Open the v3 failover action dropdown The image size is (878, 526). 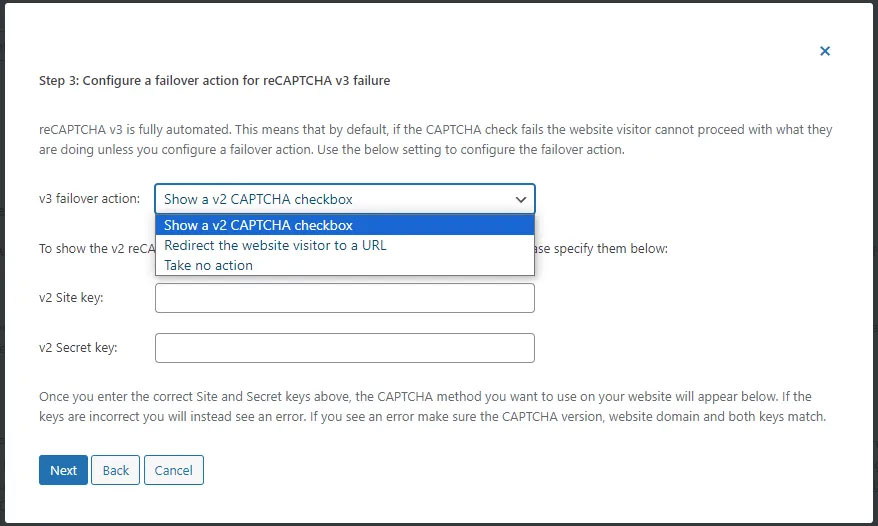(x=345, y=199)
